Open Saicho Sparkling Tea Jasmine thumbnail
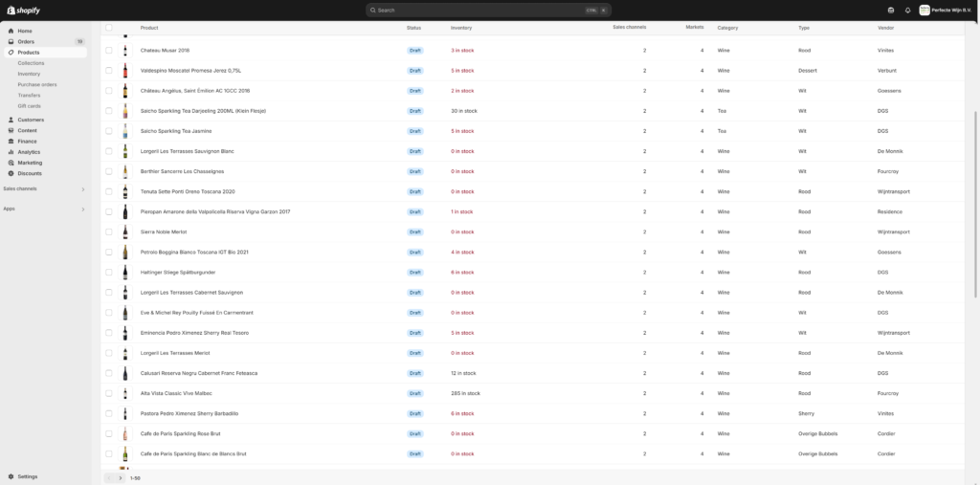The image size is (980, 485). (125, 131)
